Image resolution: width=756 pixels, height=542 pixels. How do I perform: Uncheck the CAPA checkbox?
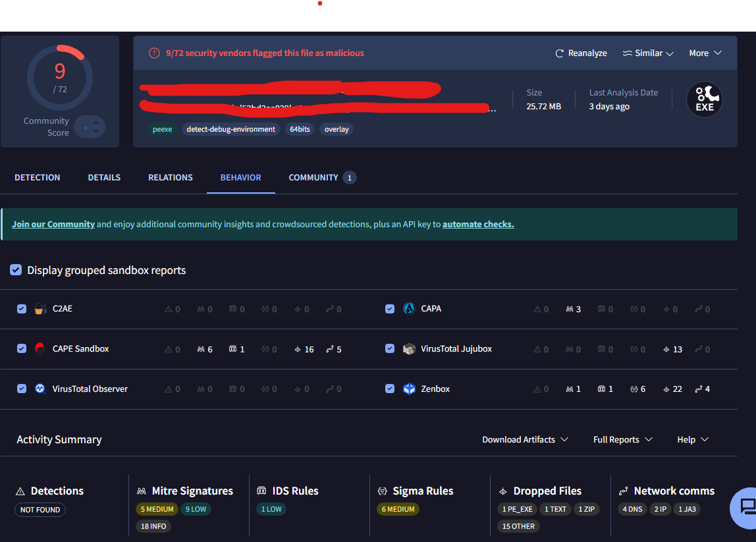tap(390, 309)
